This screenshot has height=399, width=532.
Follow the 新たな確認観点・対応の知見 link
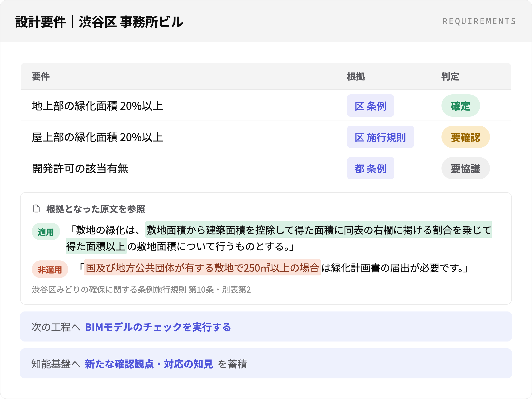tap(149, 364)
